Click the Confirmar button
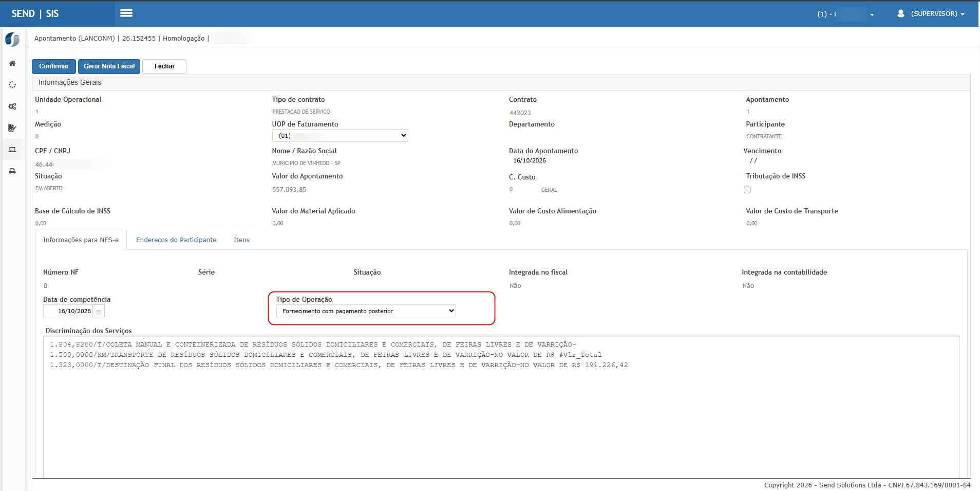The image size is (980, 491). (x=54, y=66)
